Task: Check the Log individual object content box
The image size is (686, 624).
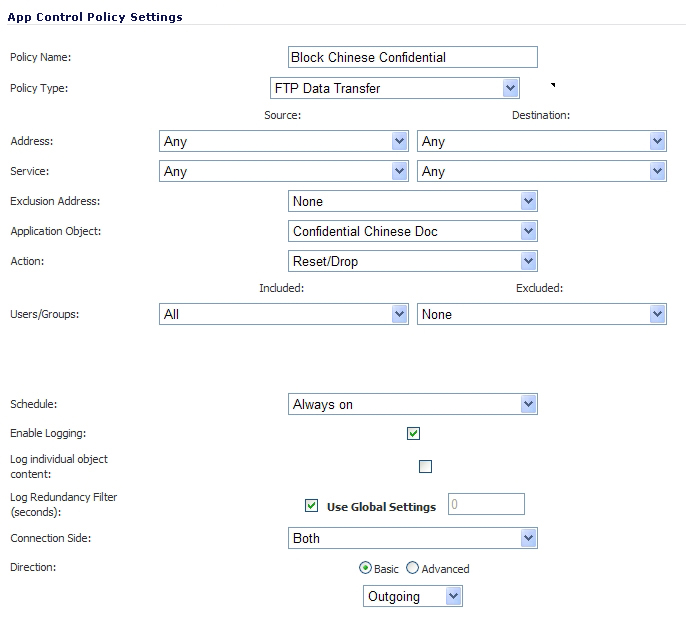Action: pos(425,466)
